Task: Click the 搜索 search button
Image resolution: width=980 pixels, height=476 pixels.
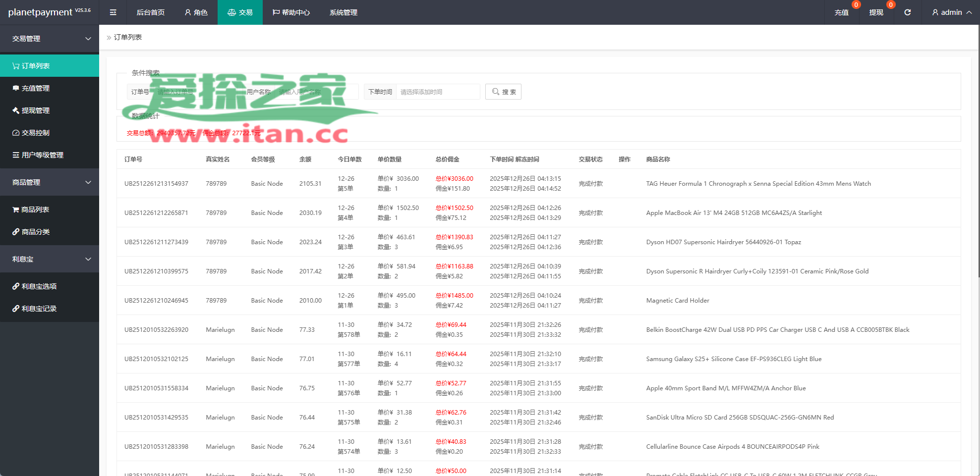Action: pos(503,92)
